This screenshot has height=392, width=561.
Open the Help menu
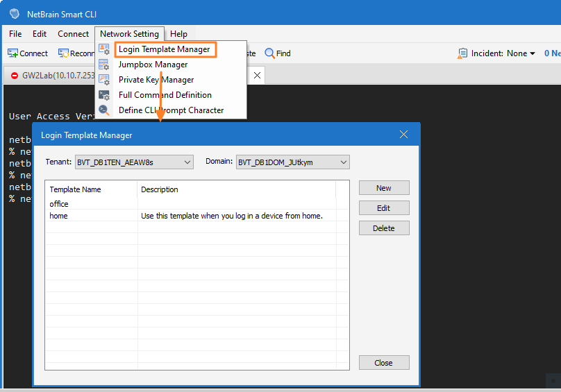pyautogui.click(x=178, y=34)
